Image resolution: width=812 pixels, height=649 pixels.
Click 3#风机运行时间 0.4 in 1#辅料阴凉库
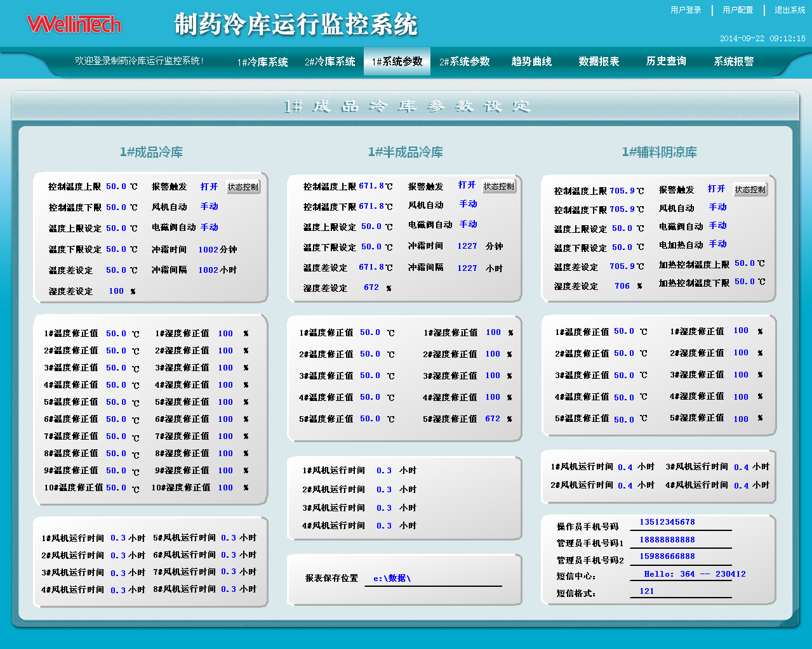pos(742,468)
